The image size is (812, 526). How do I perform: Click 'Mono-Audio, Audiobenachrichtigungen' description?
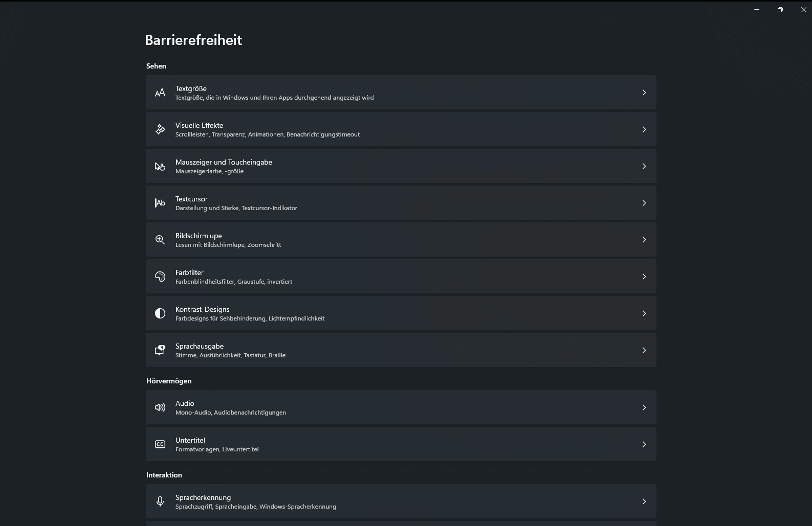tap(231, 413)
